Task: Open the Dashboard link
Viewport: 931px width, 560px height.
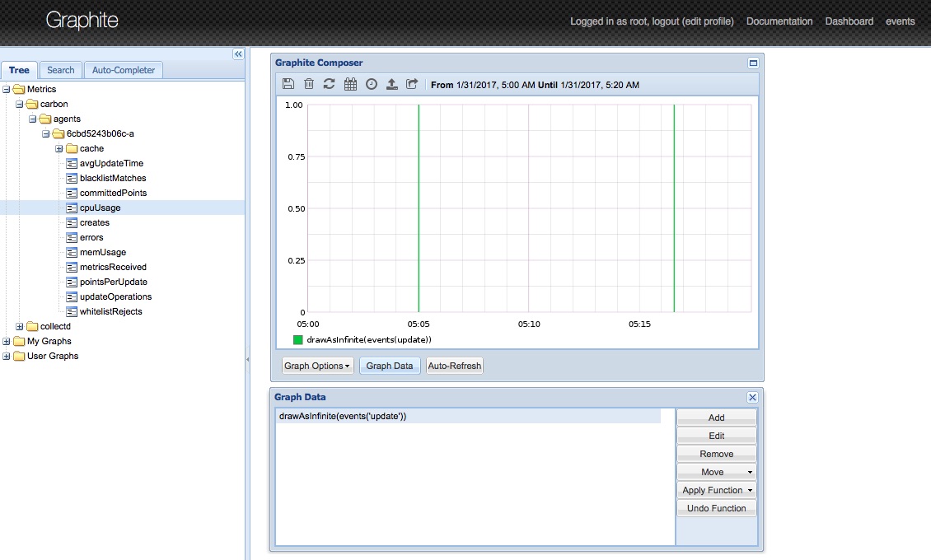Action: tap(849, 21)
